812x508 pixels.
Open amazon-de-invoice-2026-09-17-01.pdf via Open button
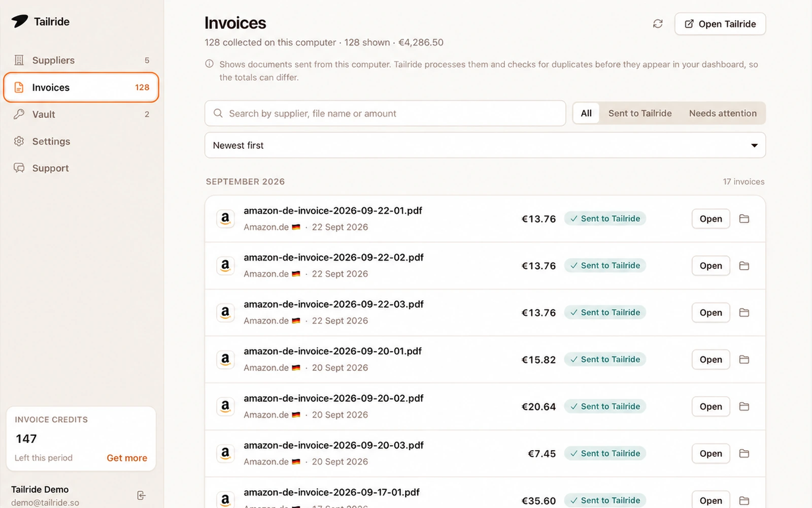pos(710,500)
